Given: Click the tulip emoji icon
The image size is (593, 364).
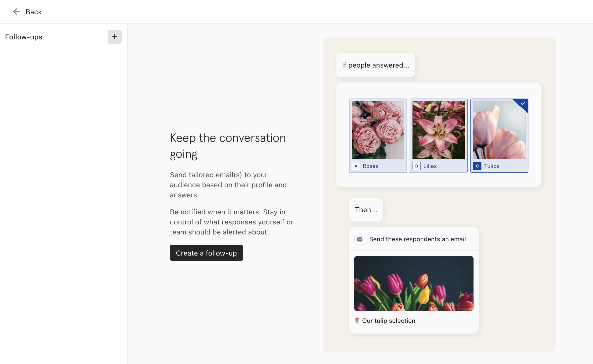Looking at the screenshot, I should pyautogui.click(x=357, y=321).
